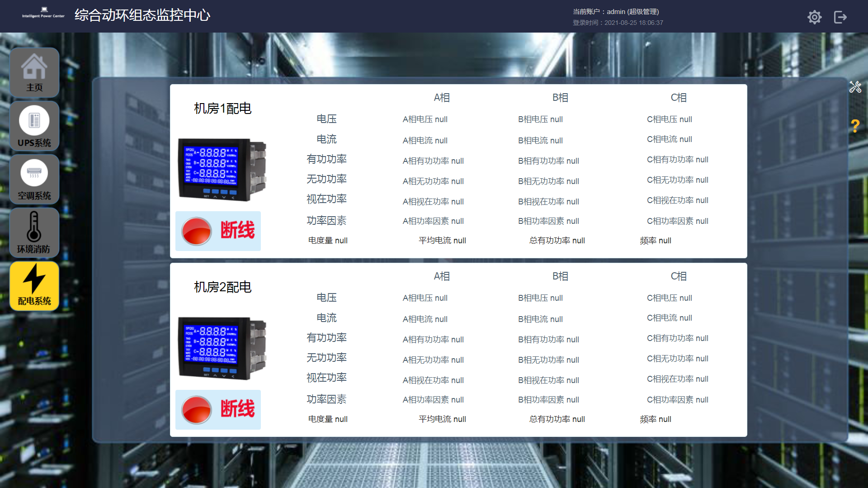Click 综合动环组态监控中心 header title

click(142, 15)
